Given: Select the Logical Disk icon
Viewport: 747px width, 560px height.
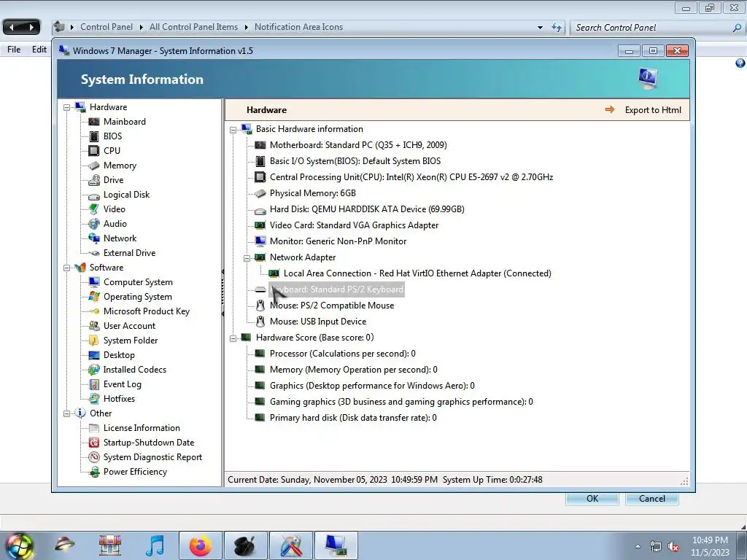Looking at the screenshot, I should [94, 195].
